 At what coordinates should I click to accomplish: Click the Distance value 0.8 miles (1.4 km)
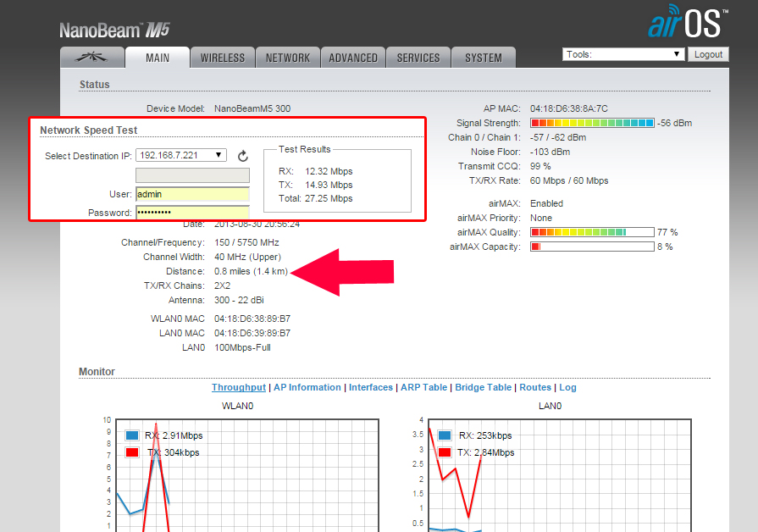[x=251, y=271]
